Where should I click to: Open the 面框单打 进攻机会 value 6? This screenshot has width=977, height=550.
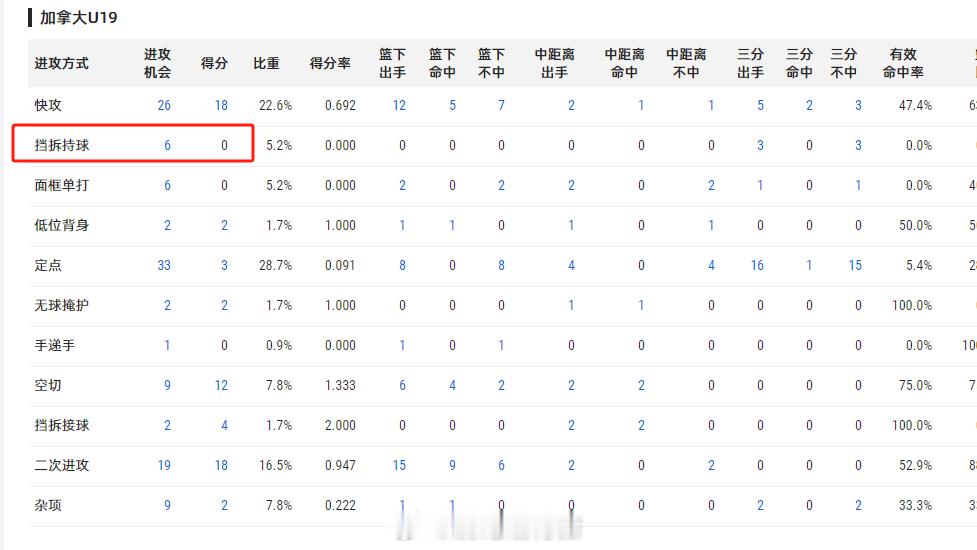coord(167,185)
